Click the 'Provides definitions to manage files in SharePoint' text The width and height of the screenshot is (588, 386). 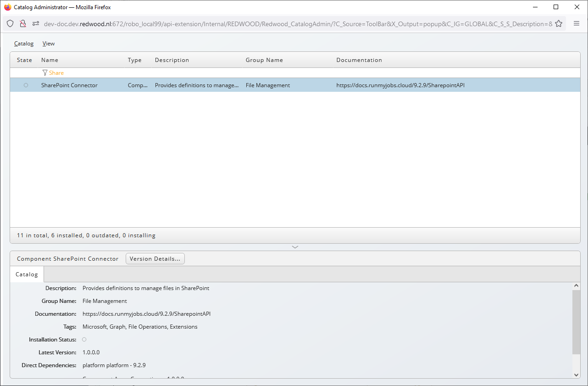click(146, 288)
